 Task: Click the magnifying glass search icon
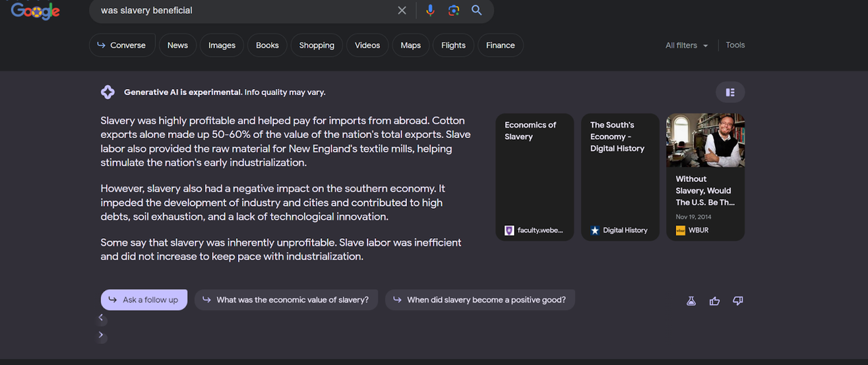477,10
